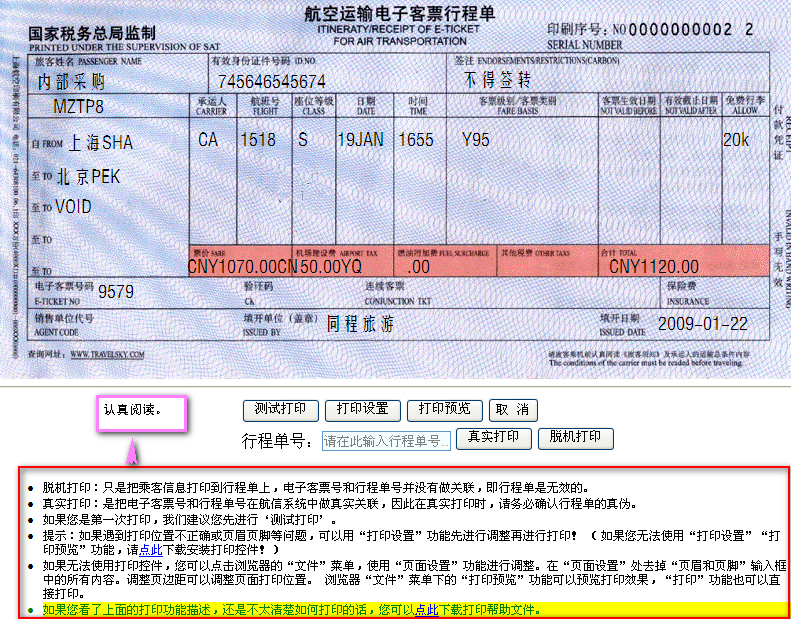Click origin 上海SHA
This screenshot has width=791, height=619.
[x=100, y=143]
